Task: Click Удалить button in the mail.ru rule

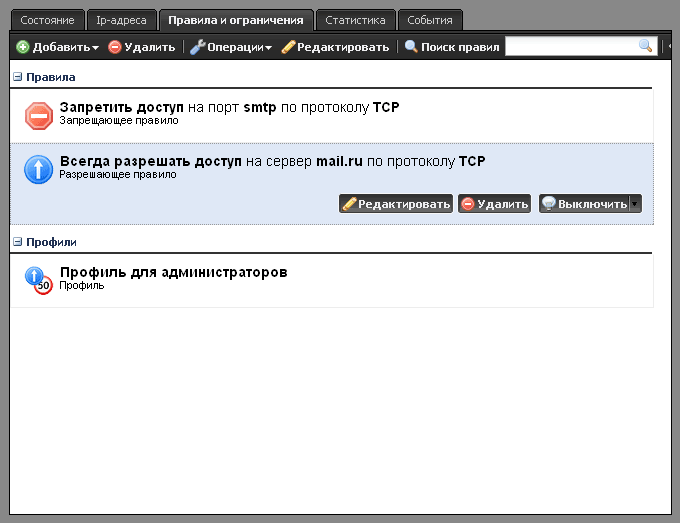Action: 494,203
